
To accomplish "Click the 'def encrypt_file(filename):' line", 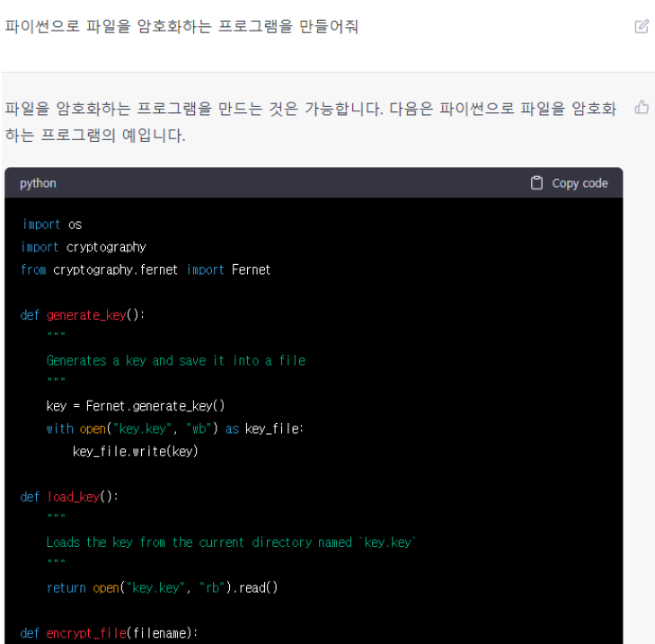I will tap(109, 633).
